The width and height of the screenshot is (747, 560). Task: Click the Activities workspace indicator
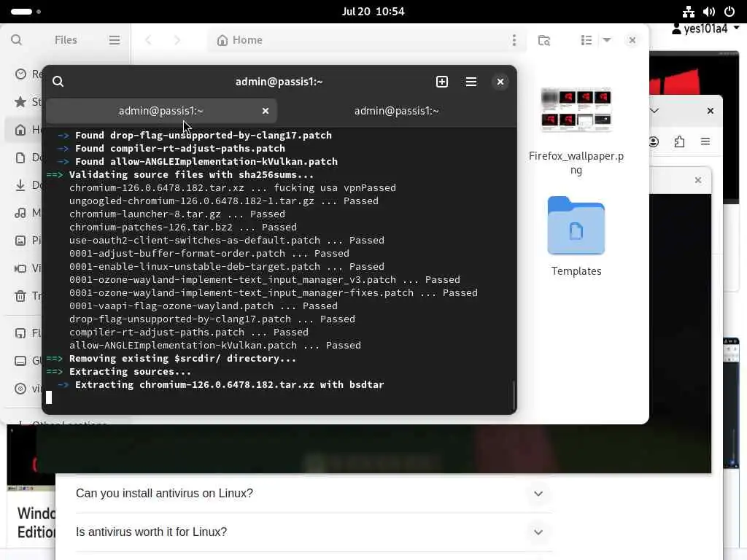(x=26, y=12)
